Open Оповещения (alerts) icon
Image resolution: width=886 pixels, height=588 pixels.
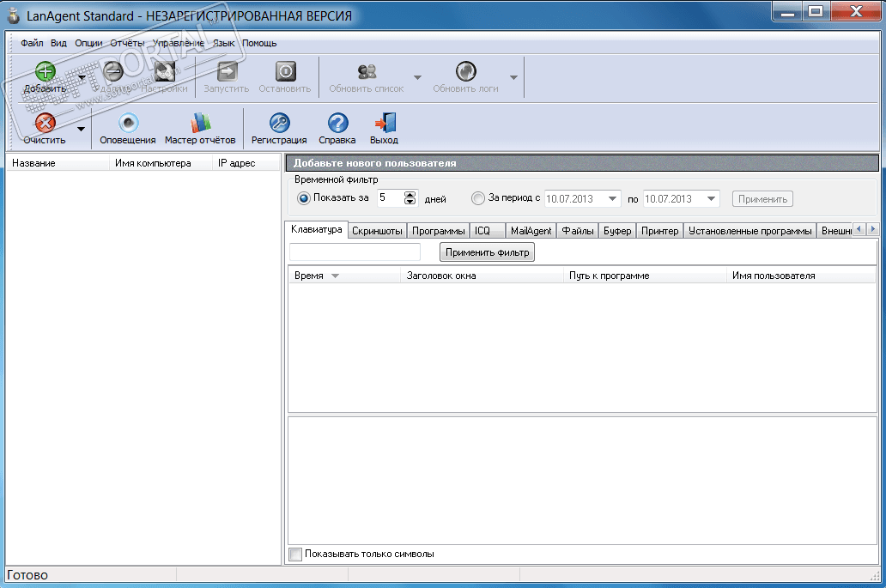click(128, 123)
